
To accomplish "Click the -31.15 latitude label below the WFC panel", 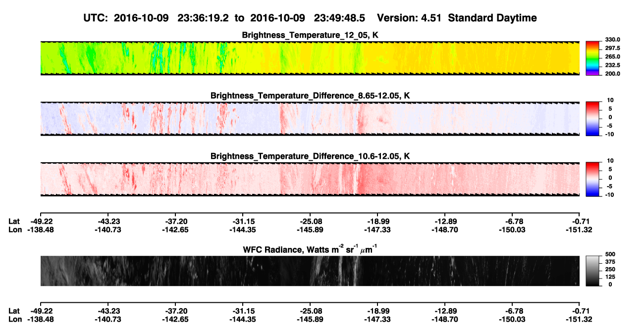I will pos(242,311).
